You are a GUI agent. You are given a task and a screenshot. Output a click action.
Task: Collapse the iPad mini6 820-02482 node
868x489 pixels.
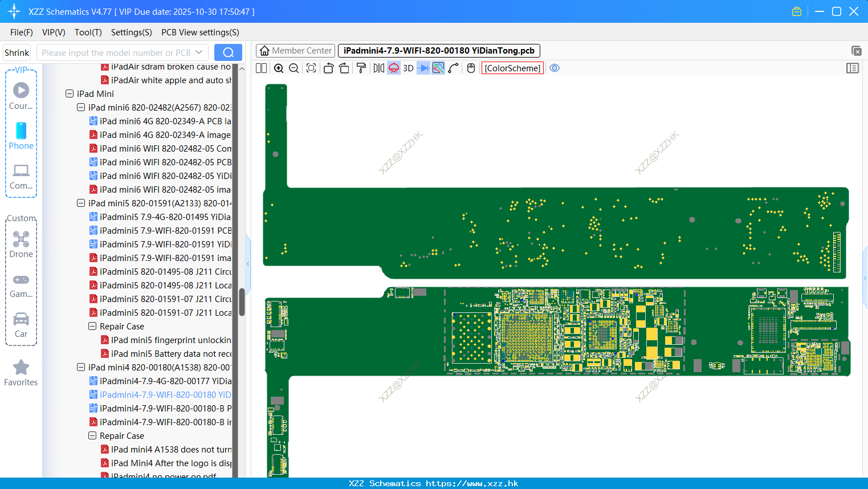81,107
